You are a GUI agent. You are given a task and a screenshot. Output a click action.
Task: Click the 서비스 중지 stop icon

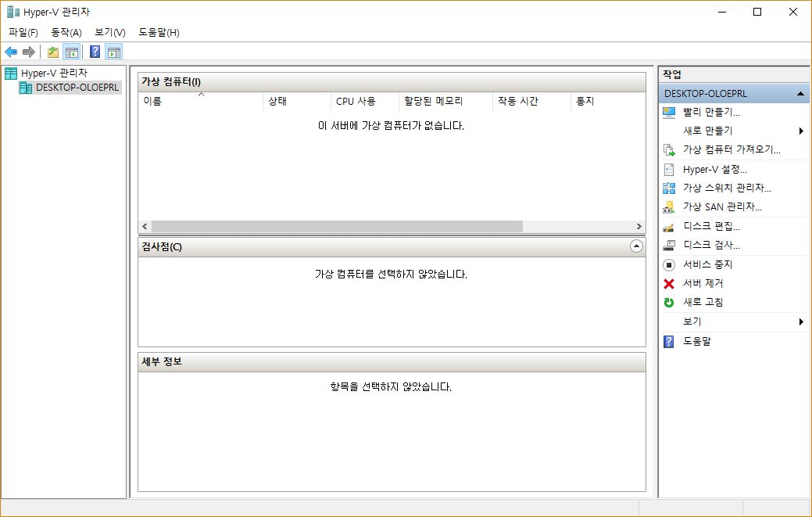coord(669,264)
